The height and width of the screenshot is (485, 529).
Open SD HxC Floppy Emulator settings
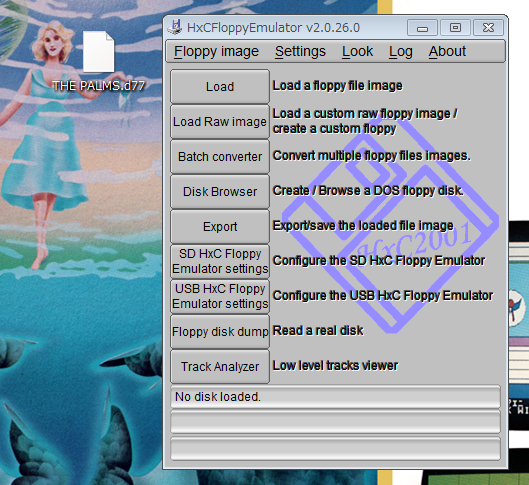[x=220, y=261]
